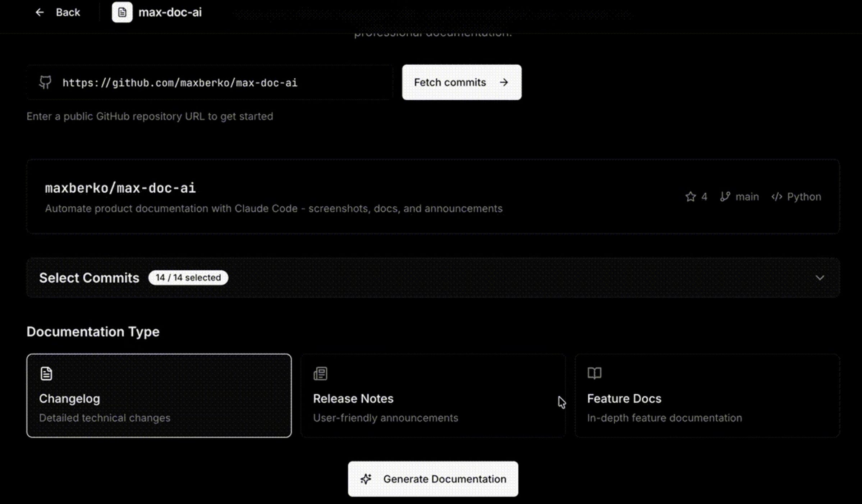Image resolution: width=862 pixels, height=504 pixels.
Task: Go Back using the Back link
Action: tap(68, 12)
